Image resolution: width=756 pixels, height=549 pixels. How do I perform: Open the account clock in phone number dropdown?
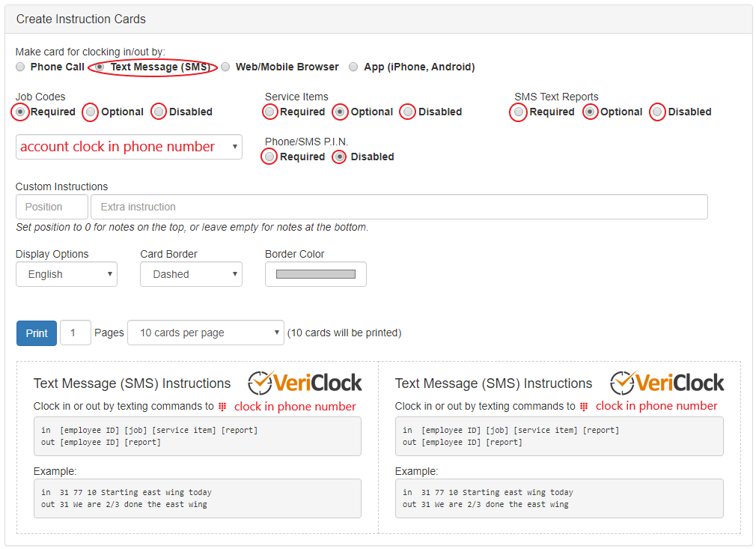click(129, 147)
